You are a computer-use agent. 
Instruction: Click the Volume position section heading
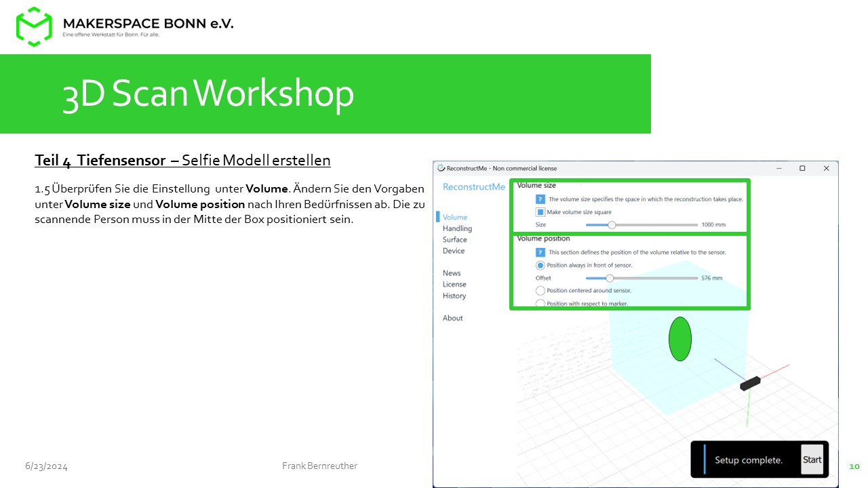[x=543, y=239]
